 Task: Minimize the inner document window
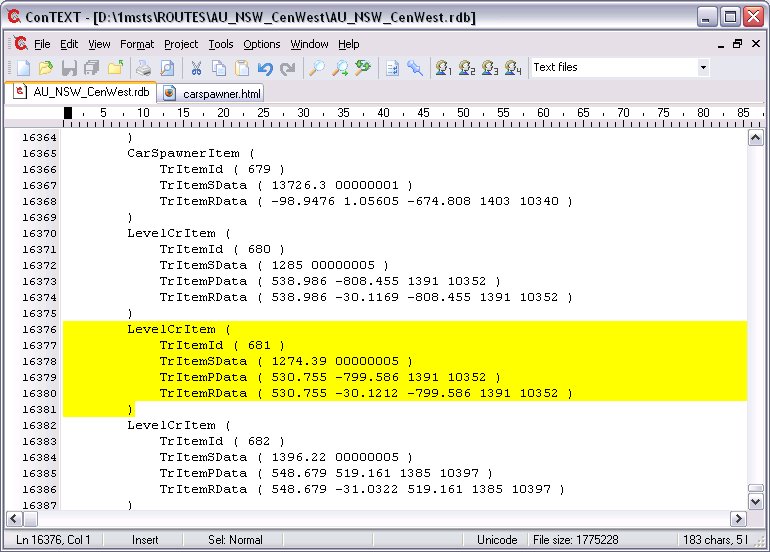(721, 44)
